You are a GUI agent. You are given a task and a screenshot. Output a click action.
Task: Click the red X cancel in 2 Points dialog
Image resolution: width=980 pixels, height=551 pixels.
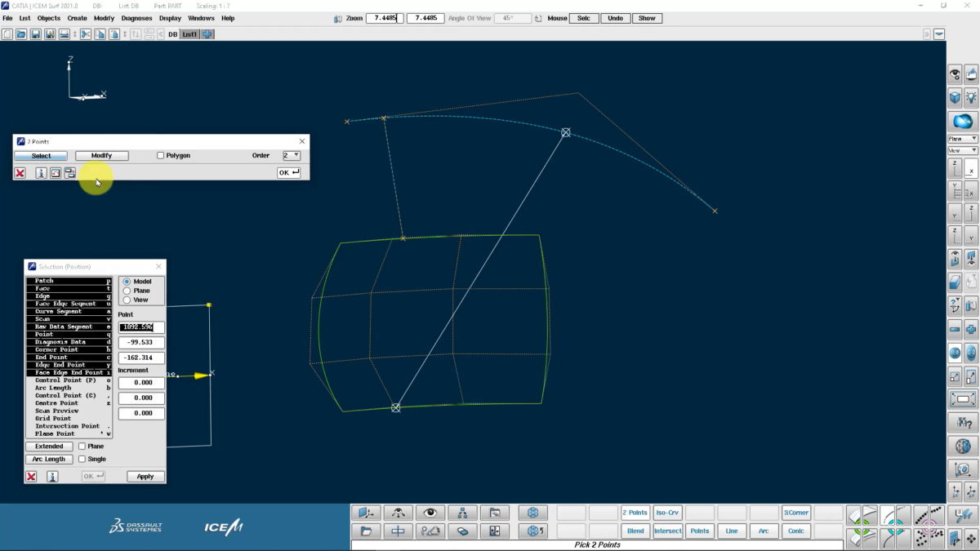[x=20, y=173]
